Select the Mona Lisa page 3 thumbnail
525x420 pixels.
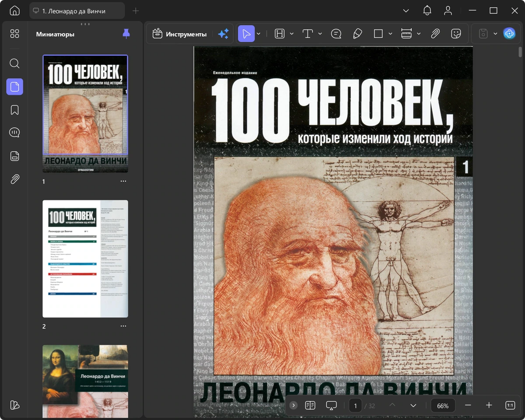(85, 381)
